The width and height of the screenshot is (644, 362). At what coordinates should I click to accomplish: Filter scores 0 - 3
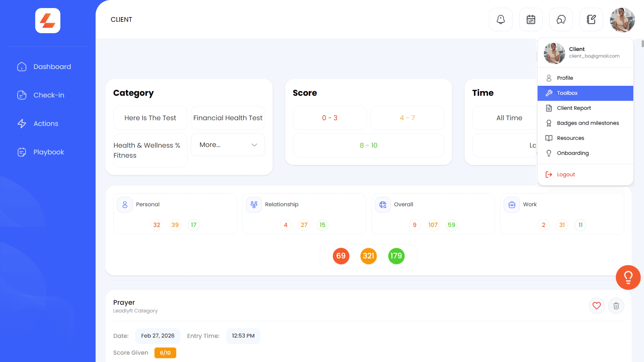pyautogui.click(x=330, y=118)
